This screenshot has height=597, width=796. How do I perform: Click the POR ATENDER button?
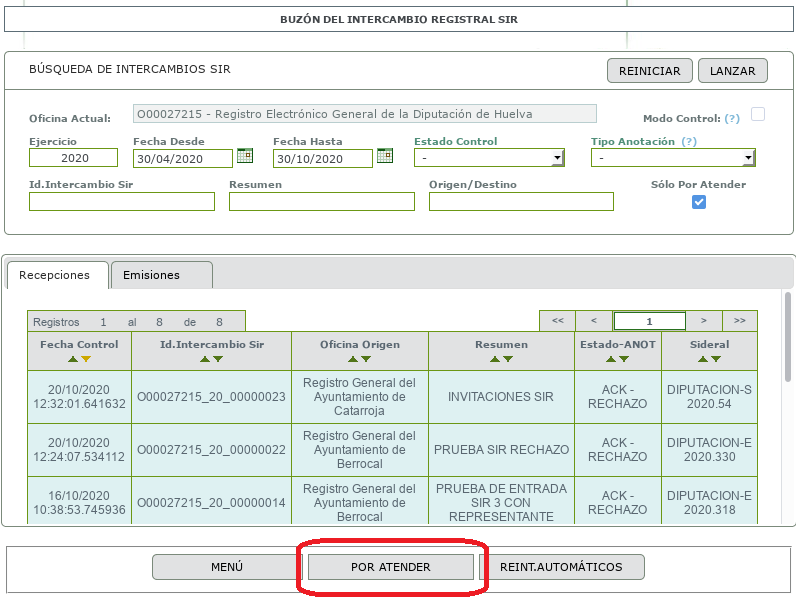391,567
